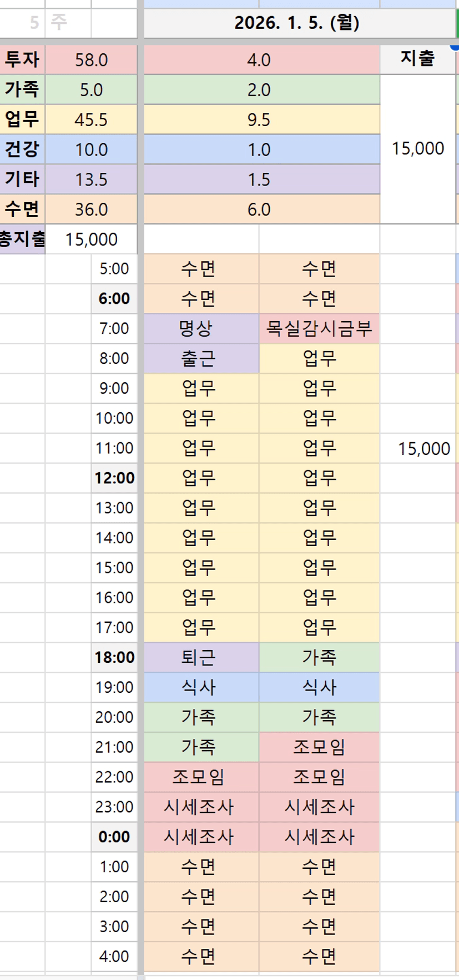Select the 투자 category label cell

point(22,59)
